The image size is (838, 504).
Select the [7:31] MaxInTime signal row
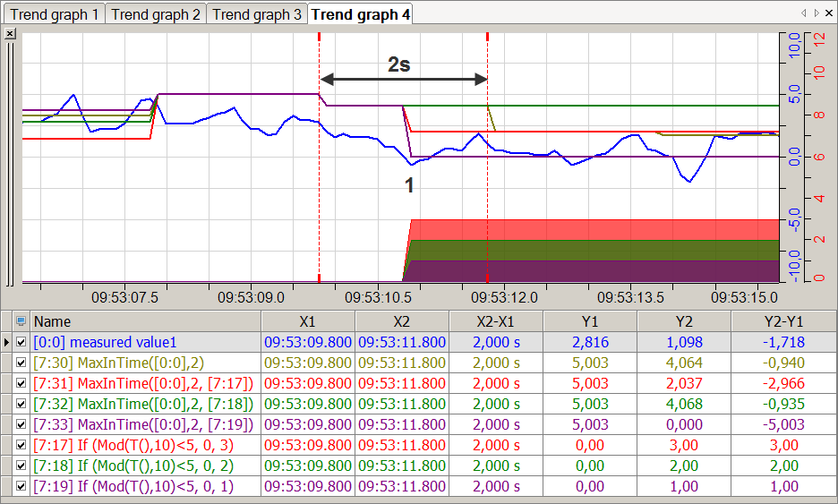tap(143, 383)
